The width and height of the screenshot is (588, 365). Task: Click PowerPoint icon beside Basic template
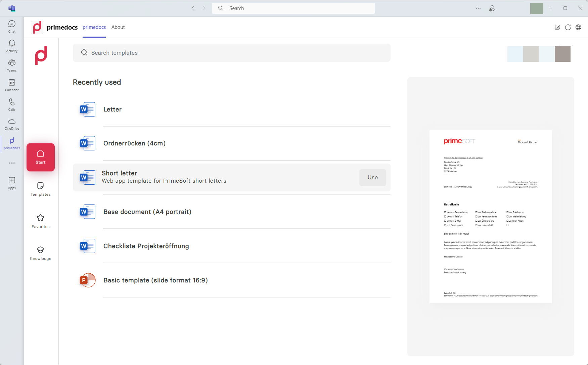88,280
